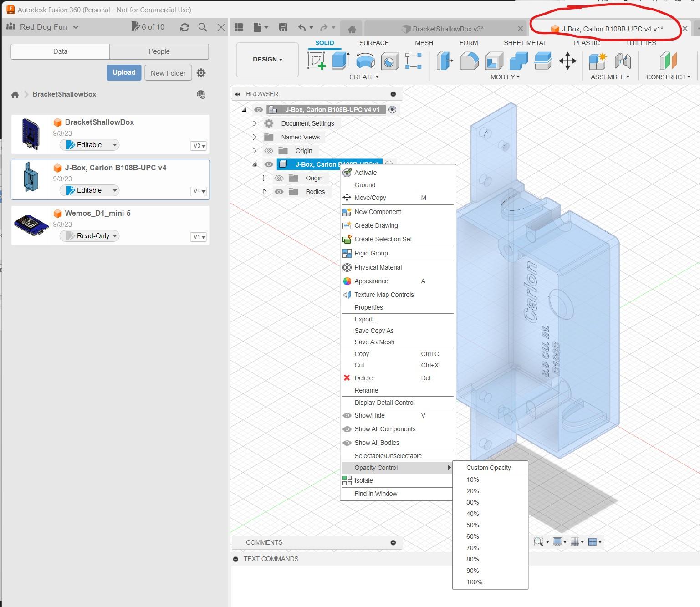Expand the Document Settings tree node
The height and width of the screenshot is (607, 700).
tap(255, 123)
